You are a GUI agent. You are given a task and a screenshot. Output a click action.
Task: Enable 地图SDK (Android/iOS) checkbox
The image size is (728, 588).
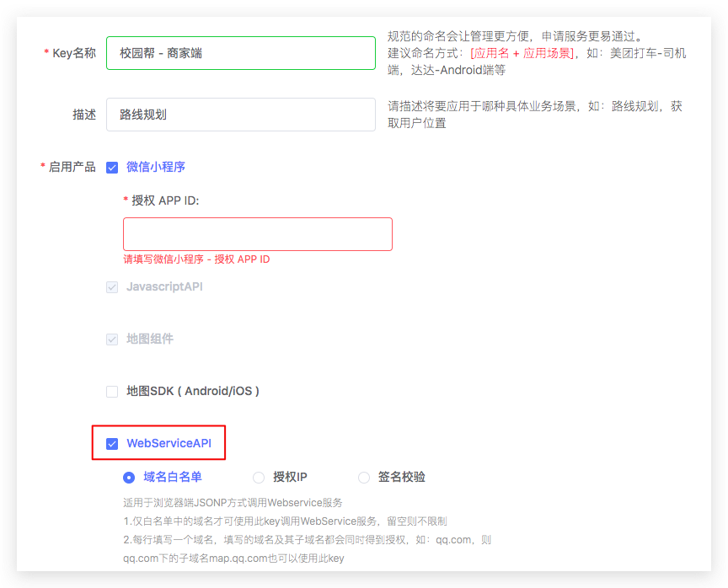[x=112, y=391]
